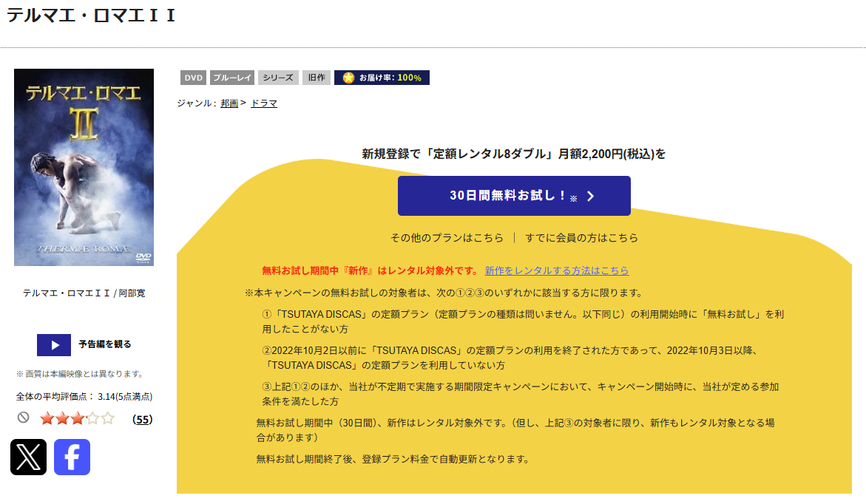Click 新規登録で「定額レンタル8ダブル」 headline
The image size is (866, 504).
click(514, 154)
